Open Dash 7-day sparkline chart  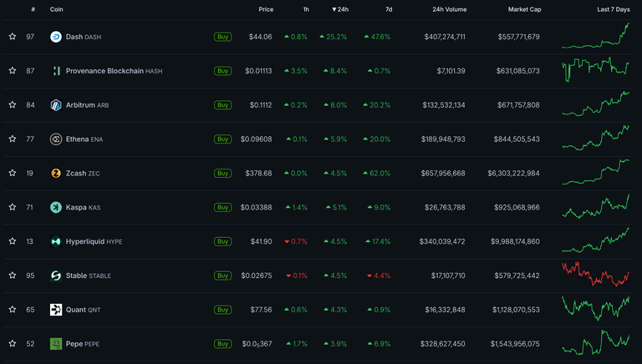pos(596,36)
